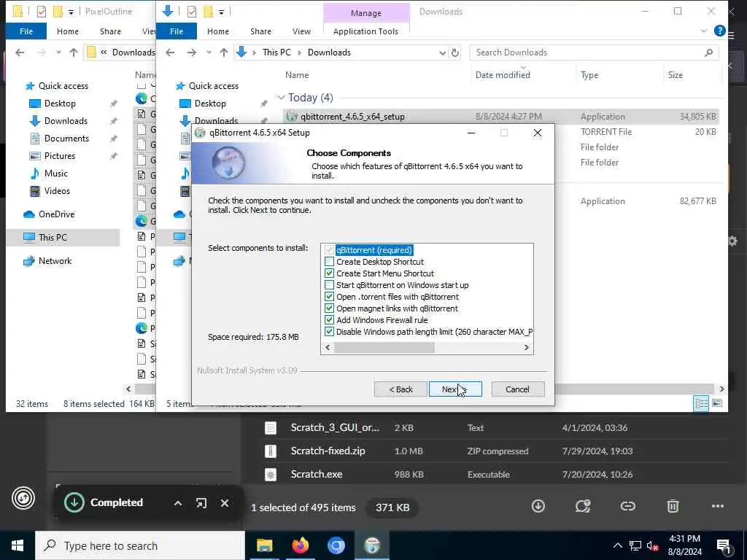Enable Start qBittorrent on Windows start up
This screenshot has width=747, height=560.
[329, 285]
